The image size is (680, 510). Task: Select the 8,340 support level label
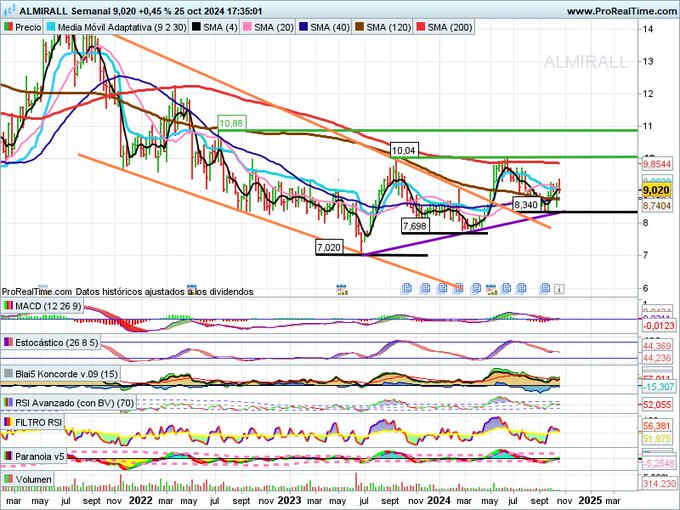[x=526, y=204]
